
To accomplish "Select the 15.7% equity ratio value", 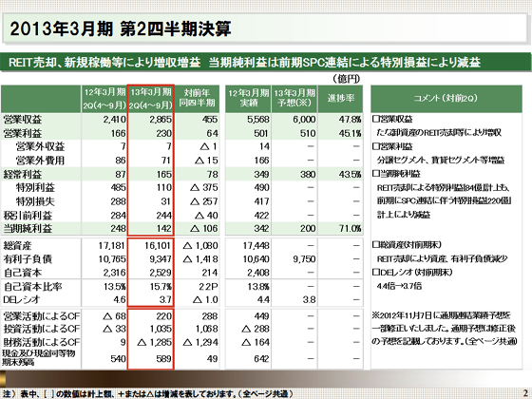I will point(161,286).
